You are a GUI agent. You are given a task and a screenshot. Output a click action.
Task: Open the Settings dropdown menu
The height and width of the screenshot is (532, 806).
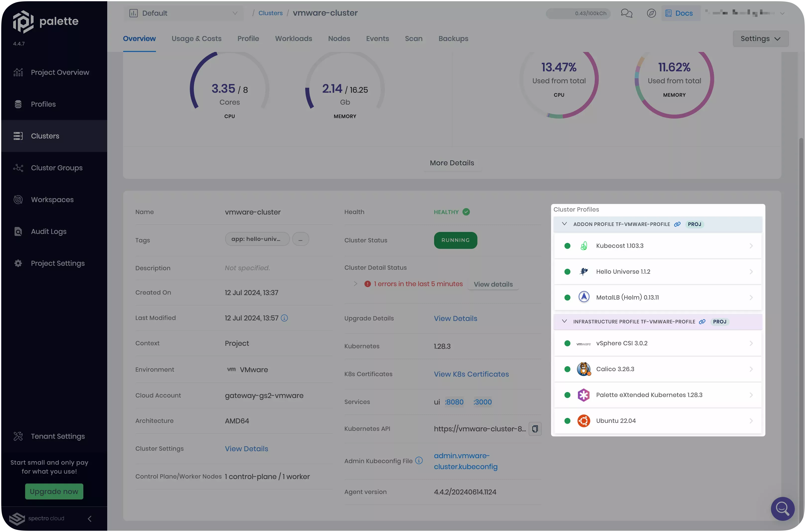click(760, 39)
